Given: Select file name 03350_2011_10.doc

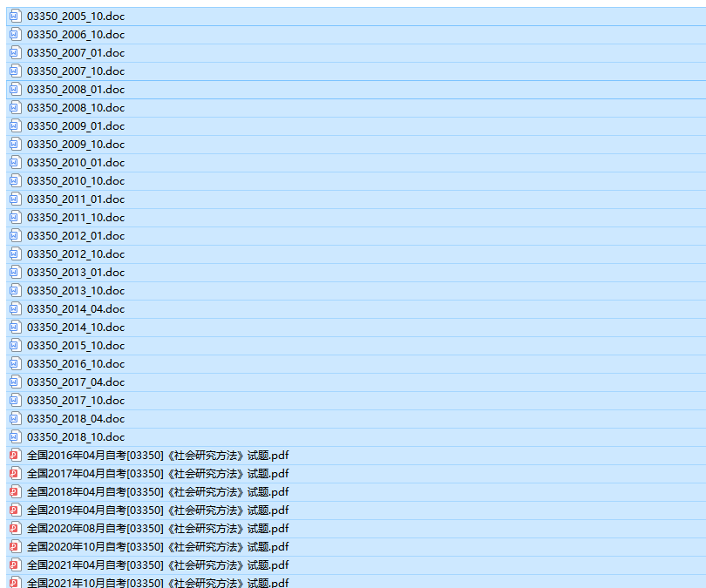Looking at the screenshot, I should point(76,218).
